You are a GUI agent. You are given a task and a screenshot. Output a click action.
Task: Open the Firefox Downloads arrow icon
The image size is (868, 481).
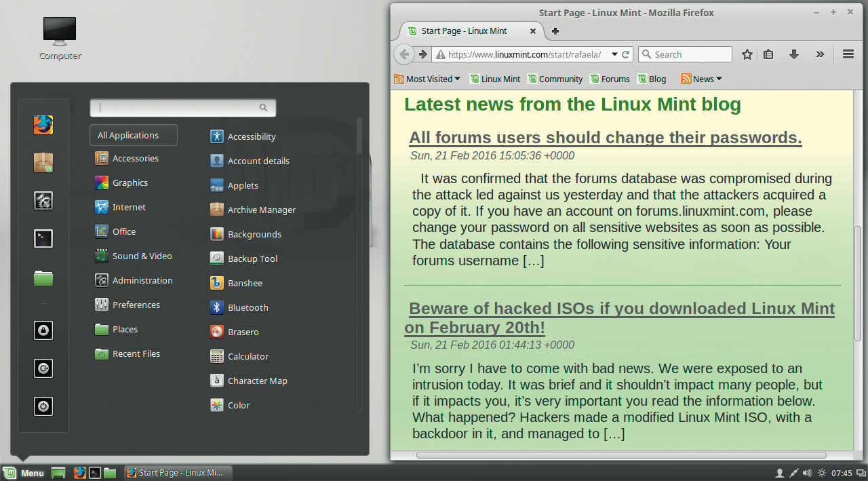(793, 54)
